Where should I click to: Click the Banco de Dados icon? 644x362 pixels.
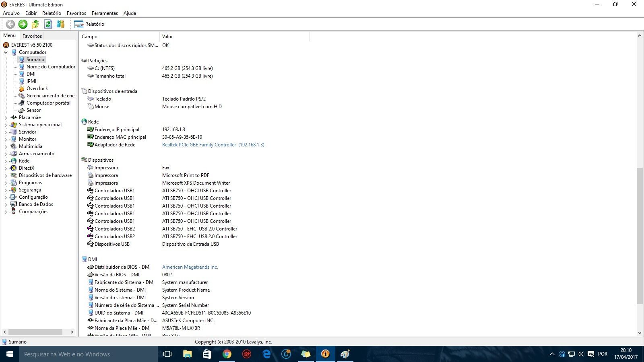tap(14, 204)
